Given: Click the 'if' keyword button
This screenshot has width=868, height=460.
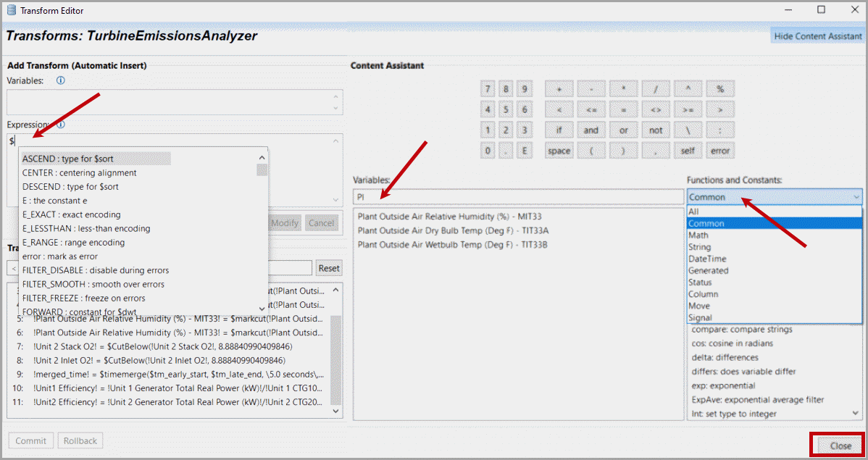Looking at the screenshot, I should [x=559, y=130].
